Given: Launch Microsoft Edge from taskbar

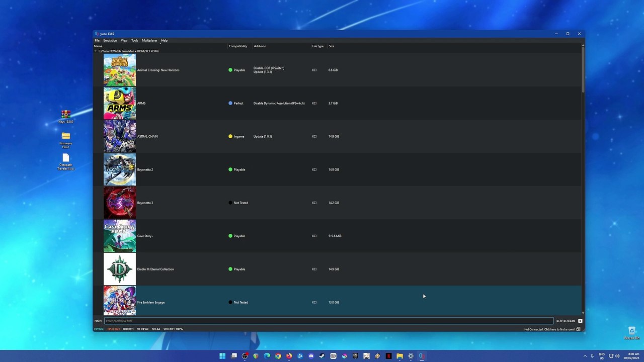Looking at the screenshot, I should point(267,356).
